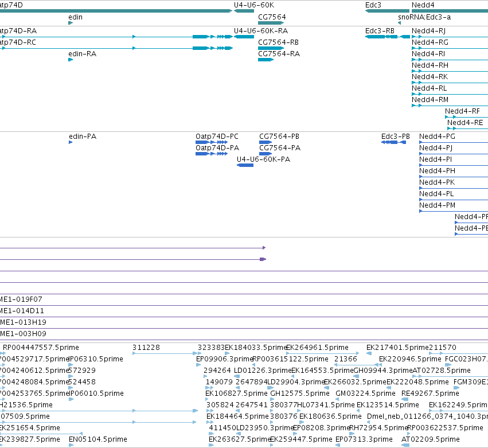The image size is (488, 448).
Task: Open the Nedd4-PI protein label
Action: coord(435,159)
